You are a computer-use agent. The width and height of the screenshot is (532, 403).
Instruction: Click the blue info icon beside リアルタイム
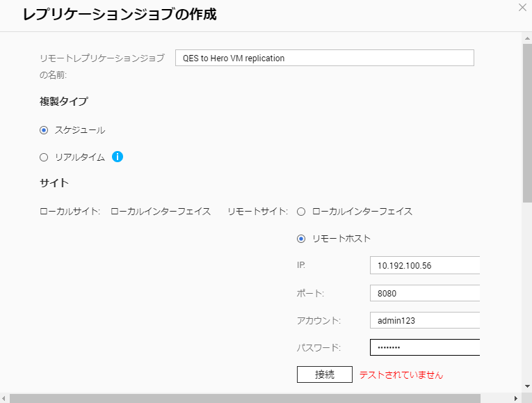[x=118, y=157]
